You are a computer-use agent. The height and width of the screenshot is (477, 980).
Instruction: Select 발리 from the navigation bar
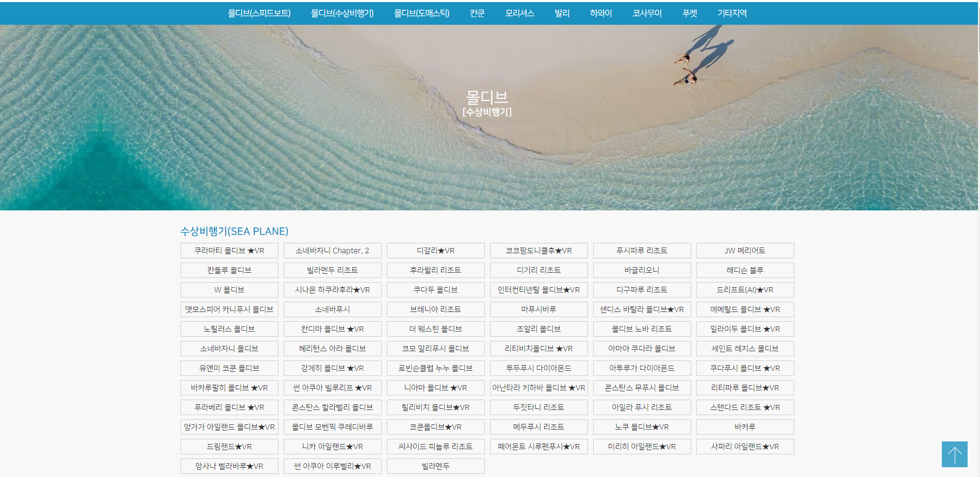point(561,13)
